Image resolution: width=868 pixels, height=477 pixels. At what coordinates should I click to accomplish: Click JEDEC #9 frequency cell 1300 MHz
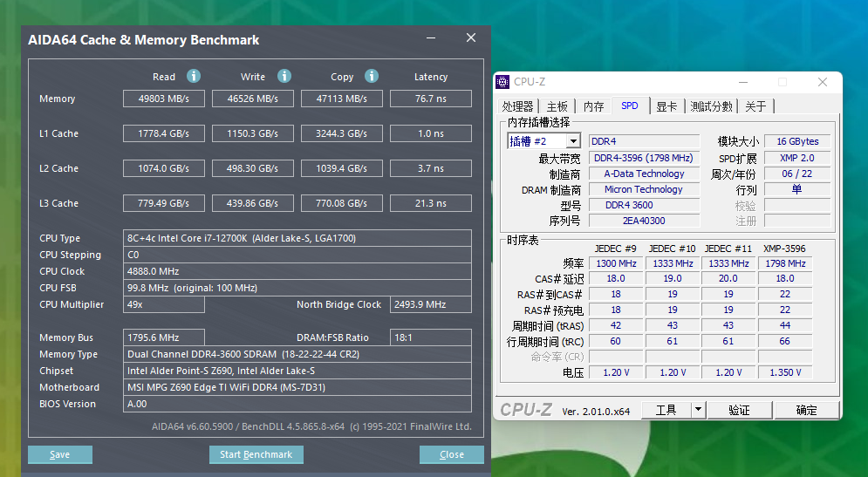click(616, 263)
